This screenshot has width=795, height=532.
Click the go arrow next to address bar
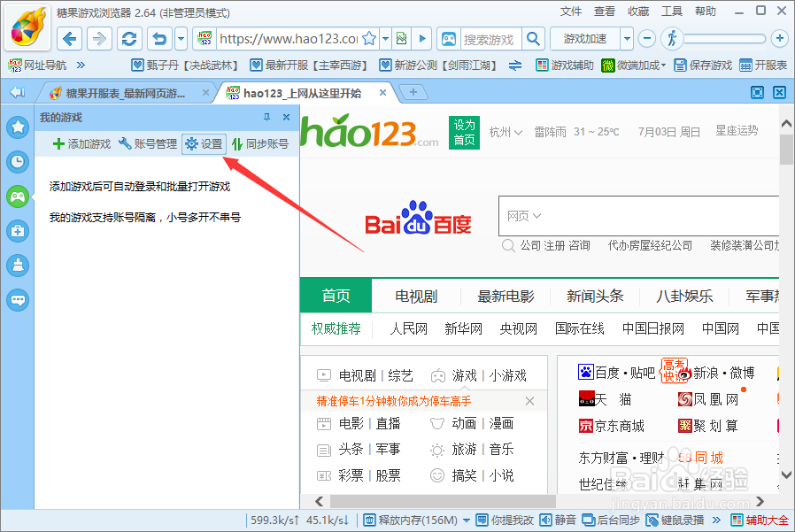421,39
